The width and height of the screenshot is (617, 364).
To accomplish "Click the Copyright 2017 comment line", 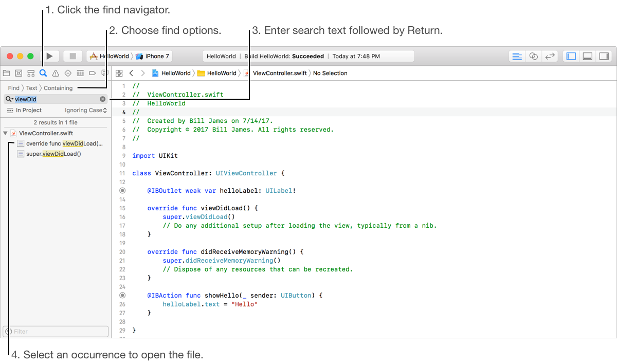I will [233, 130].
